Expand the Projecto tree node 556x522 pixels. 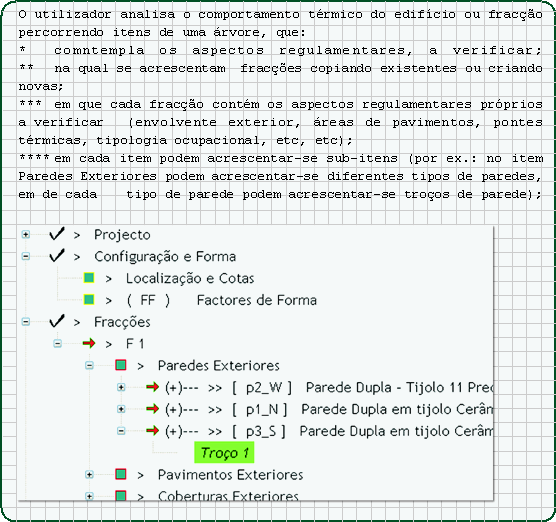pos(26,234)
